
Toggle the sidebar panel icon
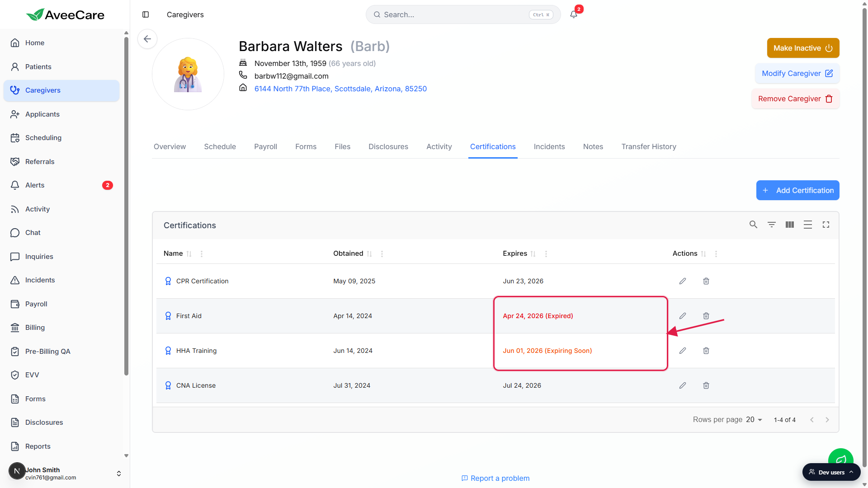tap(146, 14)
